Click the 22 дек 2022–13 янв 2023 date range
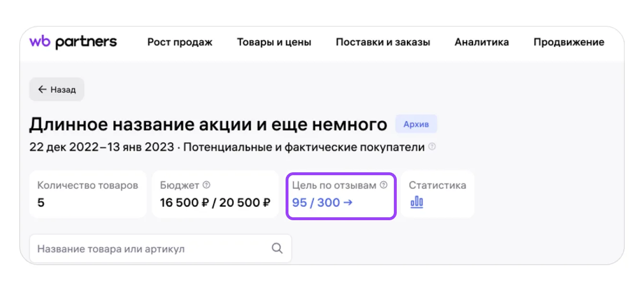 point(102,147)
